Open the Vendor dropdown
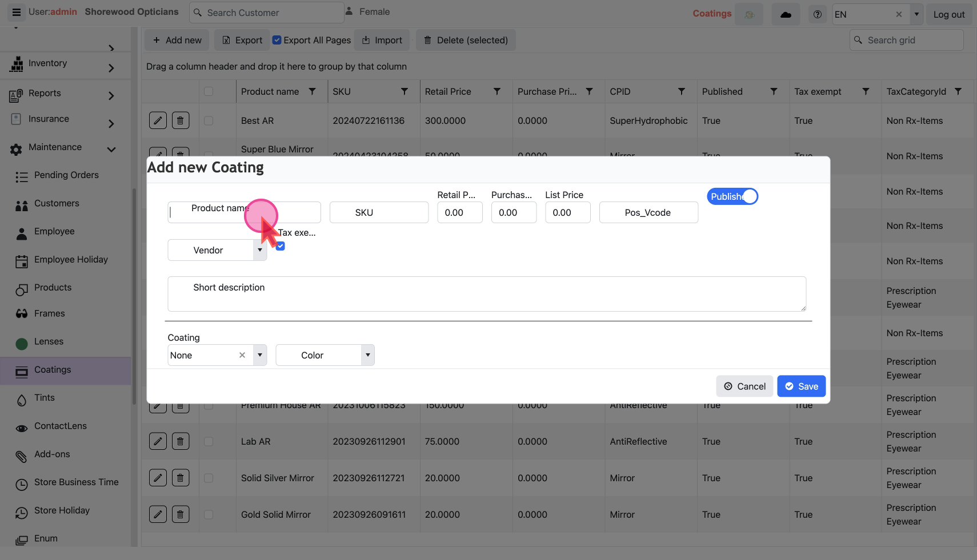 [x=260, y=250]
